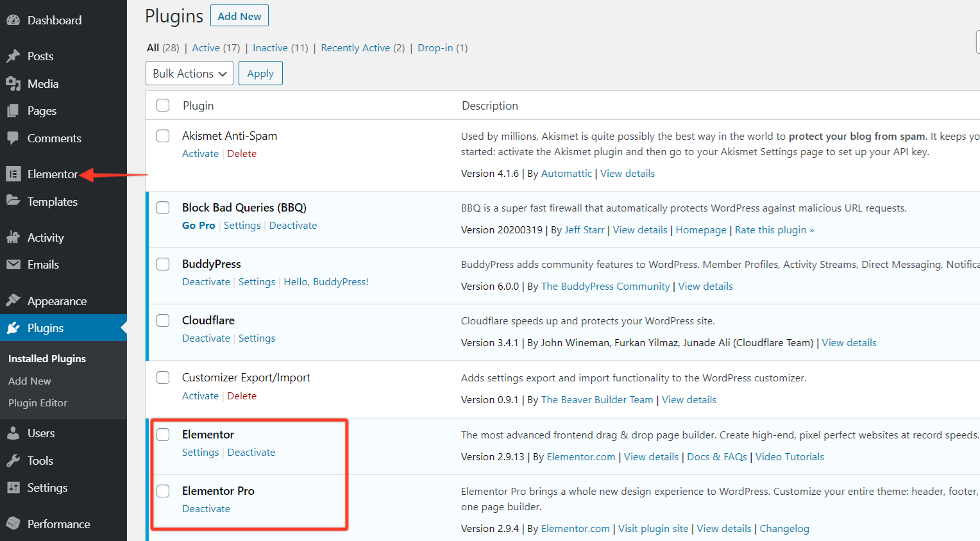Tick the Elementor Pro checkbox
This screenshot has width=980, height=541.
[x=163, y=491]
